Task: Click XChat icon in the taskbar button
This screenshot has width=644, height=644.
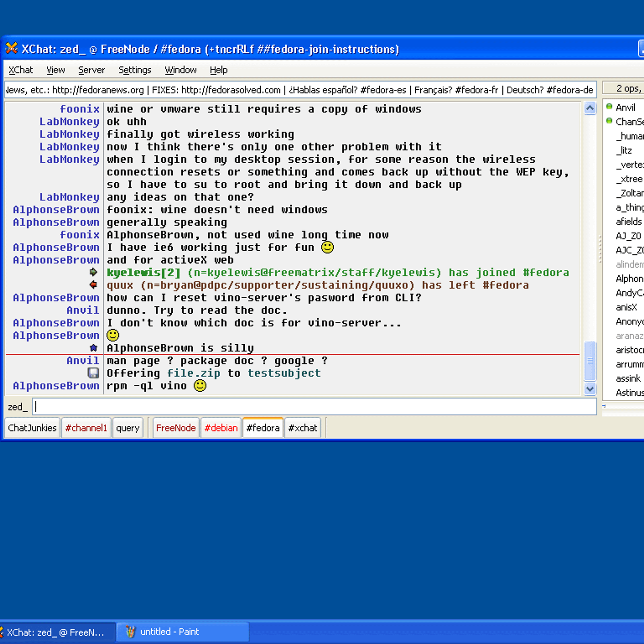Action: (x=2, y=632)
